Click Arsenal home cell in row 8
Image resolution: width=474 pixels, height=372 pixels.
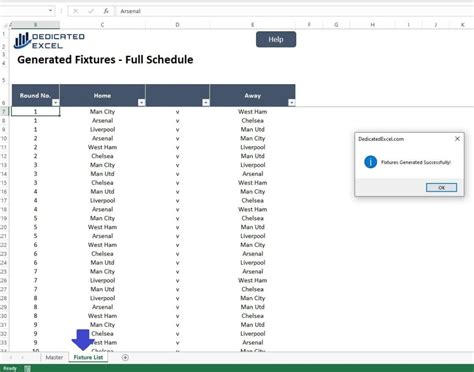(x=102, y=120)
